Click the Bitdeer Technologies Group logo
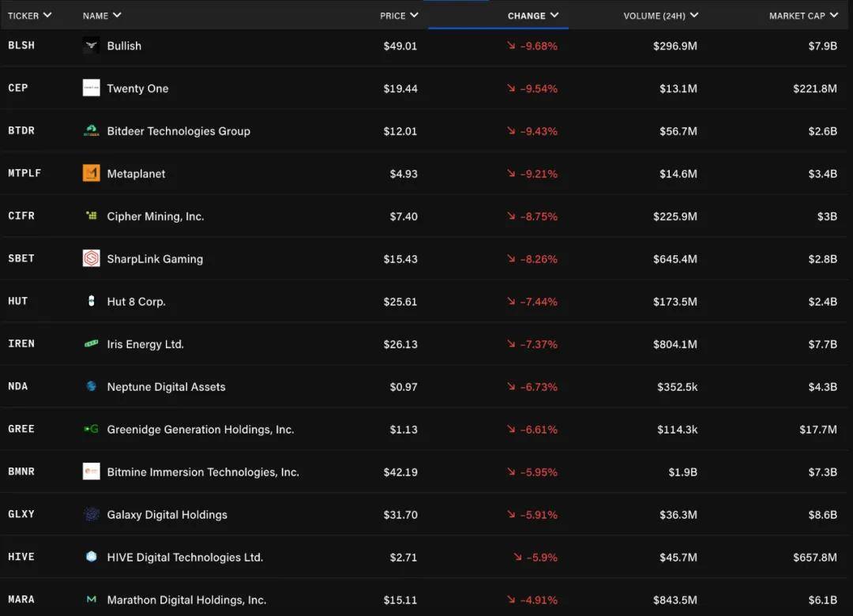The height and width of the screenshot is (616, 853). [x=91, y=131]
